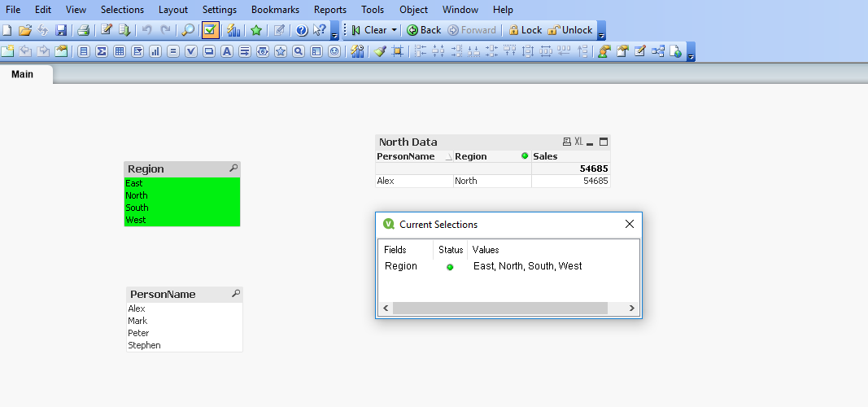Select Mark in the PersonName list box

[x=185, y=321]
